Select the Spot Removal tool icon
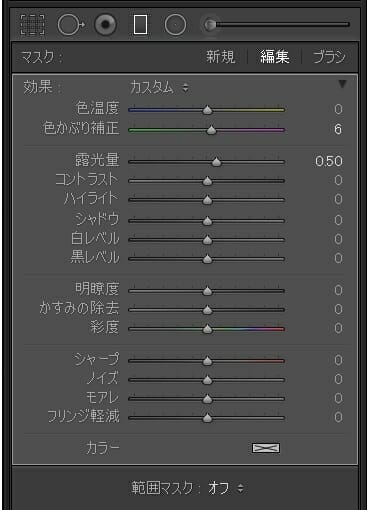The height and width of the screenshot is (510, 367). 71,25
